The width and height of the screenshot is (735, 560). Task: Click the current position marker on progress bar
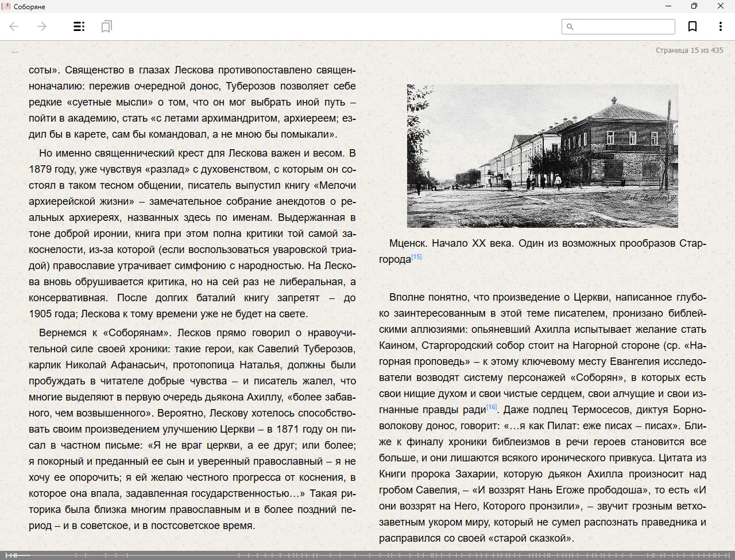pos(17,555)
